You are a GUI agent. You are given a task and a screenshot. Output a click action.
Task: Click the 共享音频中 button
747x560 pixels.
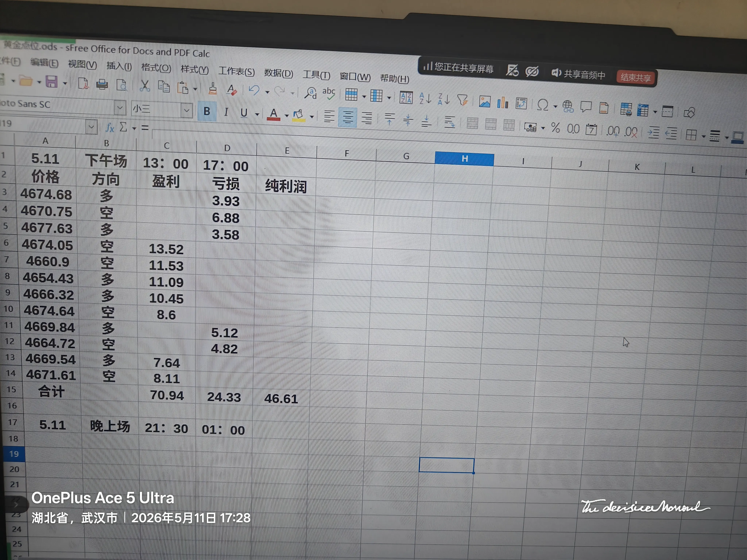tap(578, 74)
